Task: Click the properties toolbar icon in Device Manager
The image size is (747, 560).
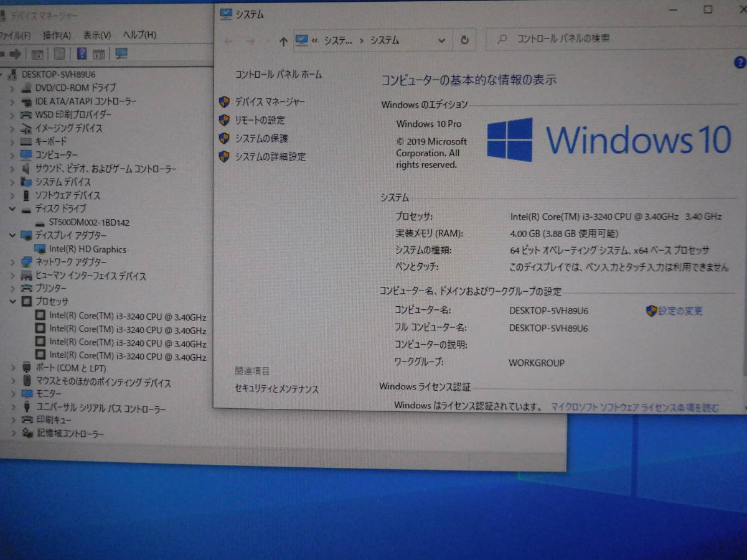Action: 59,54
